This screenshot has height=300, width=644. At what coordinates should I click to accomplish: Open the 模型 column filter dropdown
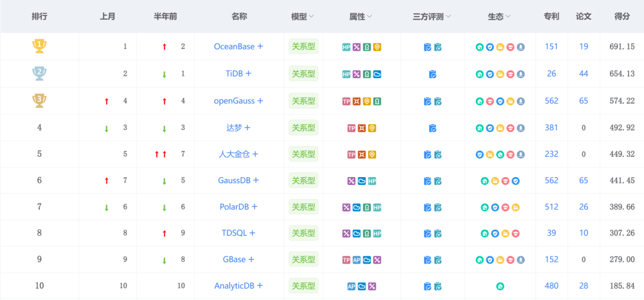point(311,17)
